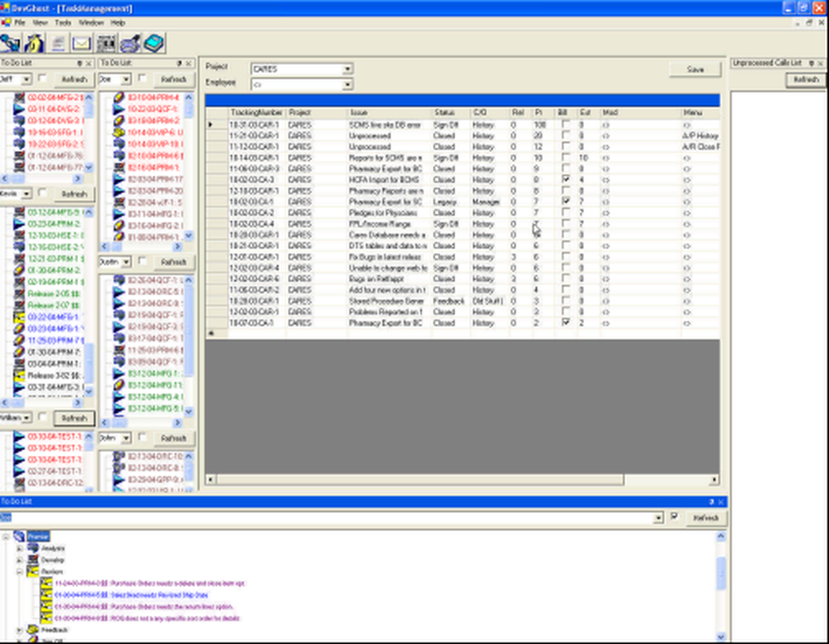Viewport: 829px width, 644px height.
Task: Open the book/help toolbar icon
Action: click(153, 42)
